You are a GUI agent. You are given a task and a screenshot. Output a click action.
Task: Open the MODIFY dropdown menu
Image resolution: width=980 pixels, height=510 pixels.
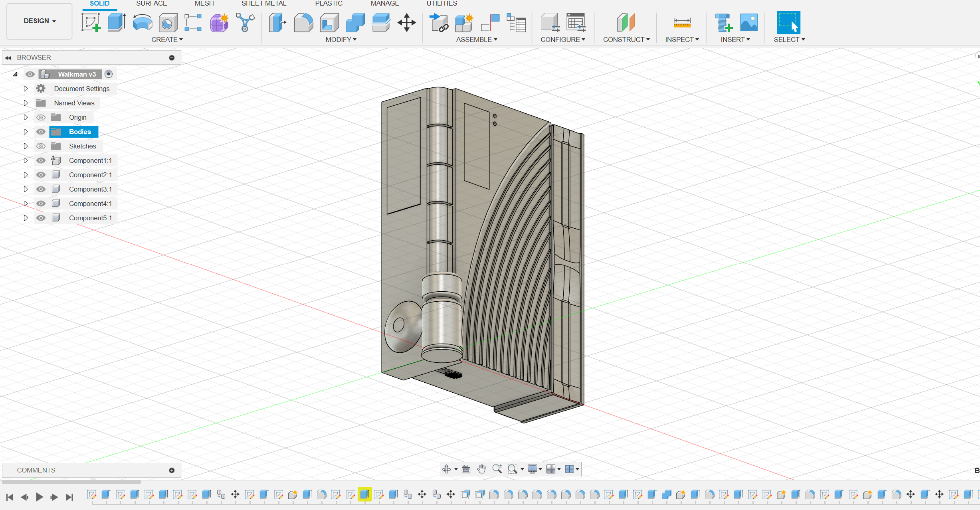pyautogui.click(x=341, y=40)
